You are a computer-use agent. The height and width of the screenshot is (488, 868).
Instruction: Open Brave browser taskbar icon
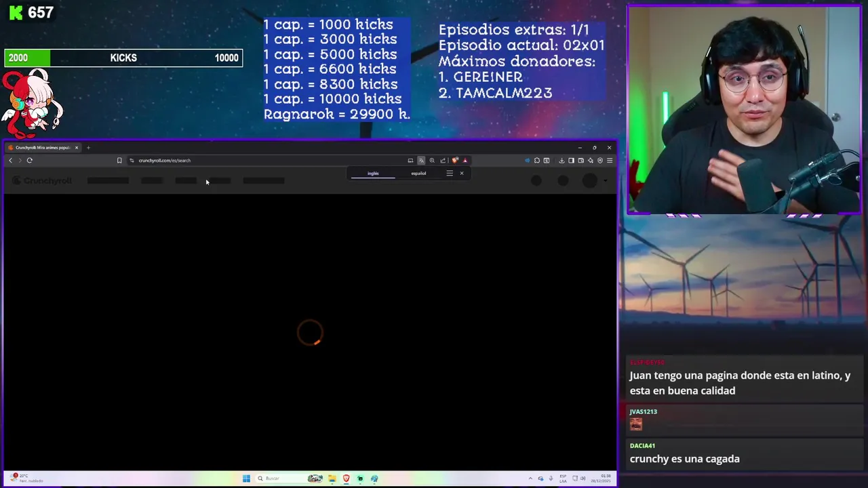pos(347,479)
